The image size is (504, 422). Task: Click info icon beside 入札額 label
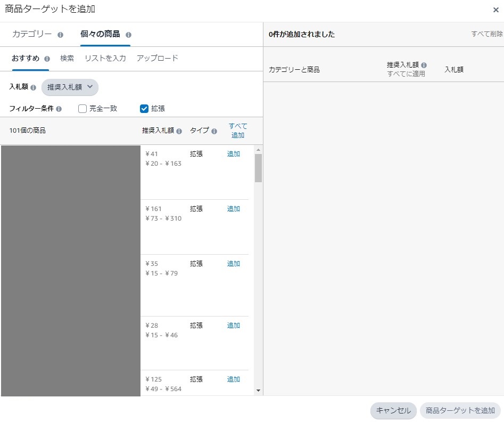click(34, 87)
